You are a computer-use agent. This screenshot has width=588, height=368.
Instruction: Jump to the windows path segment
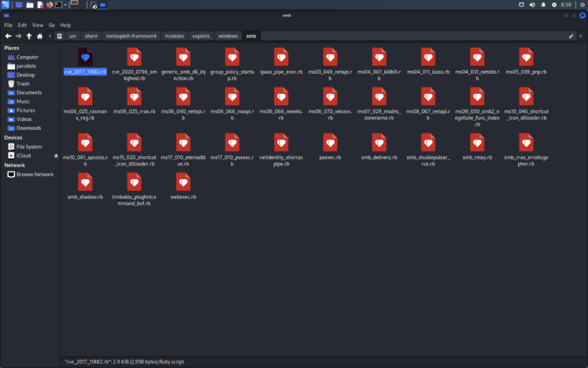(x=228, y=36)
